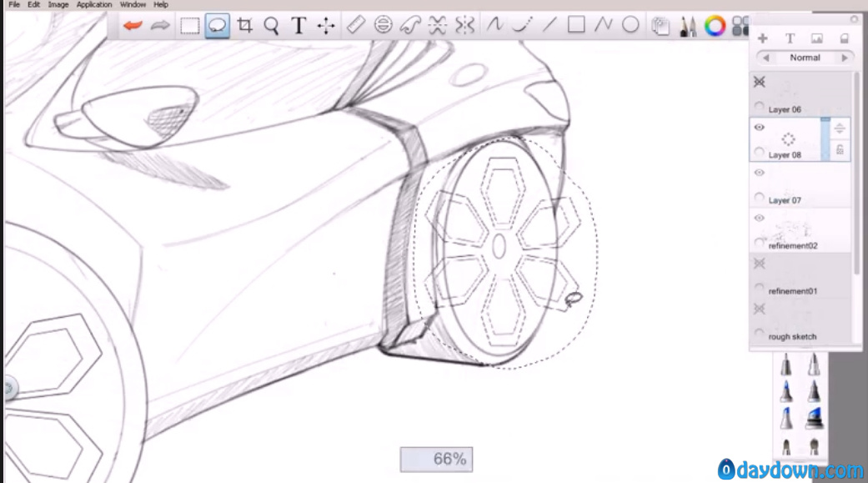This screenshot has width=868, height=483.
Task: Click the Undo arrow in the toolbar
Action: click(133, 26)
